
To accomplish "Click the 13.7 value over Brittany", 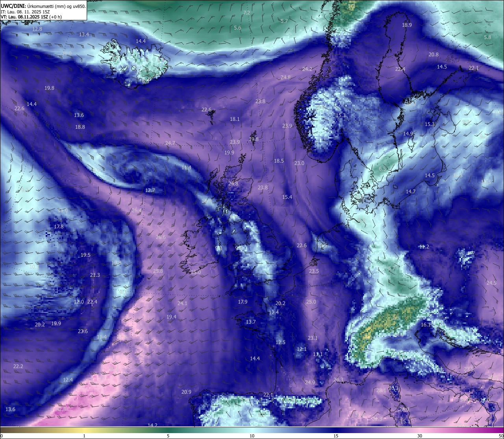I will tap(251, 322).
